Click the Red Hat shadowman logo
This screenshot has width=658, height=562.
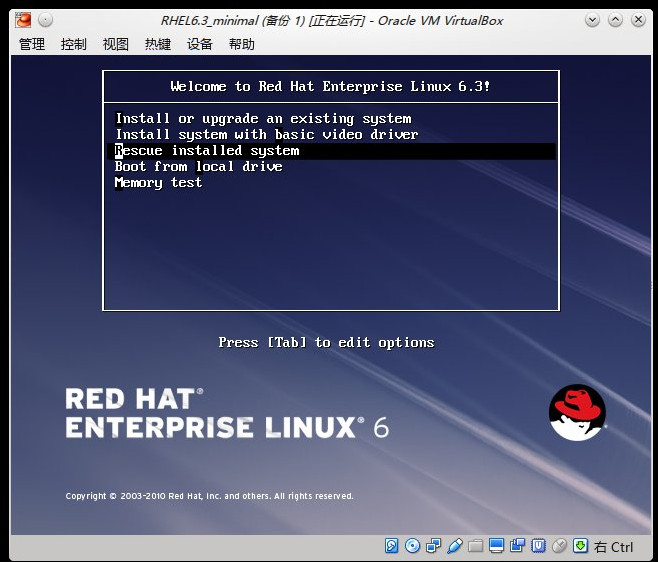(577, 413)
